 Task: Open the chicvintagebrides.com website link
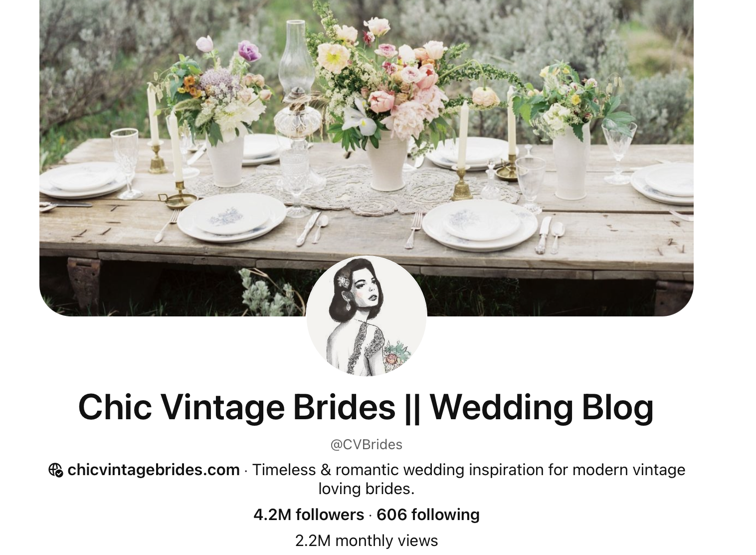154,470
